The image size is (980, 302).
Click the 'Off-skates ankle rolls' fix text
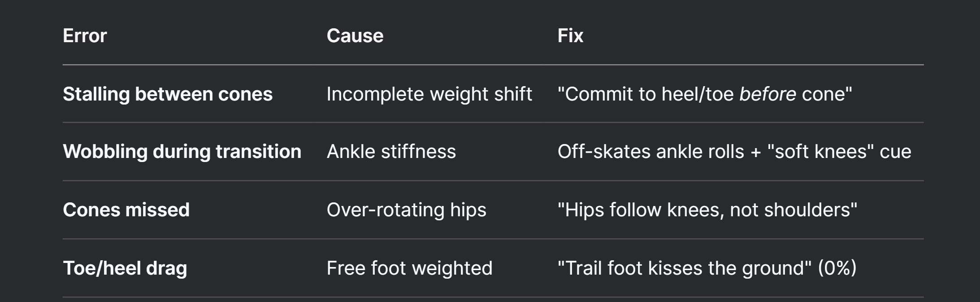[x=651, y=152]
